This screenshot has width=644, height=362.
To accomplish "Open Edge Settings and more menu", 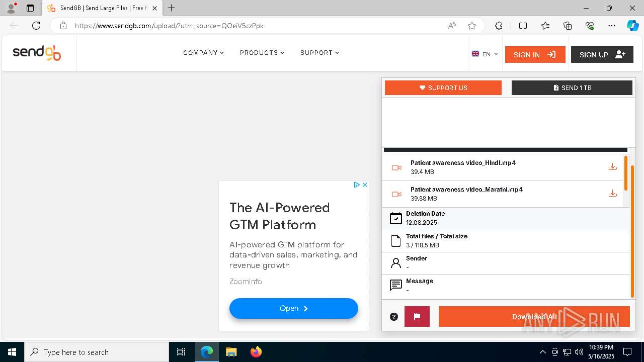I will (x=612, y=26).
